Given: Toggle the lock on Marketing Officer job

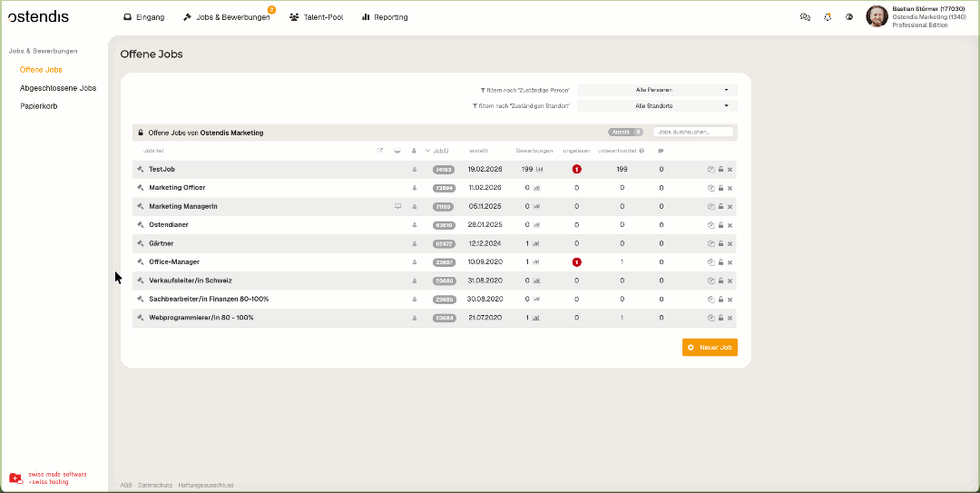Looking at the screenshot, I should [720, 188].
